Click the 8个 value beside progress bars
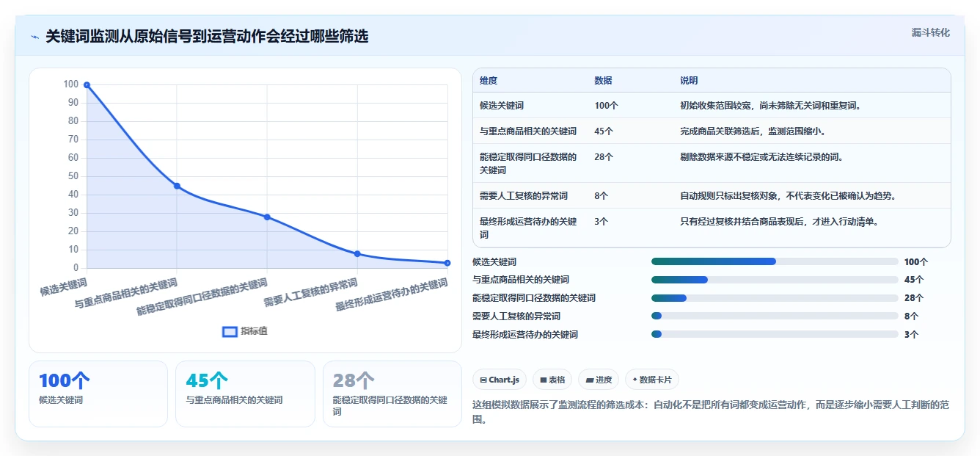 911,316
